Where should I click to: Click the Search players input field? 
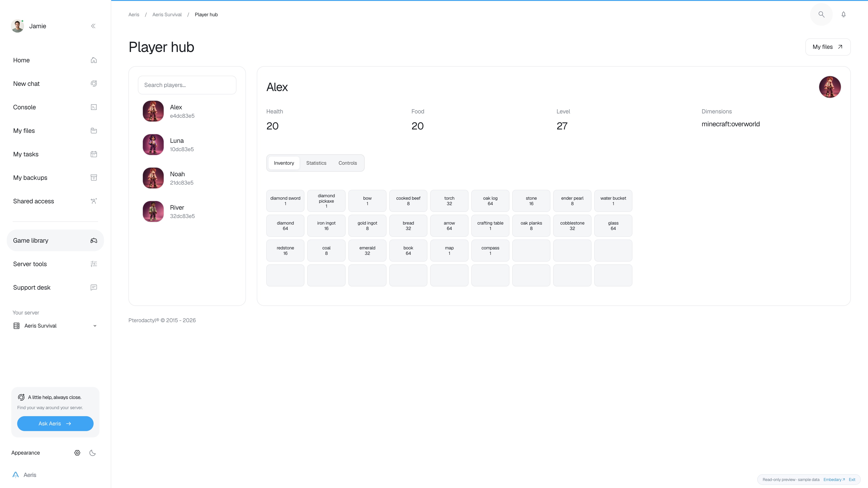coord(187,85)
